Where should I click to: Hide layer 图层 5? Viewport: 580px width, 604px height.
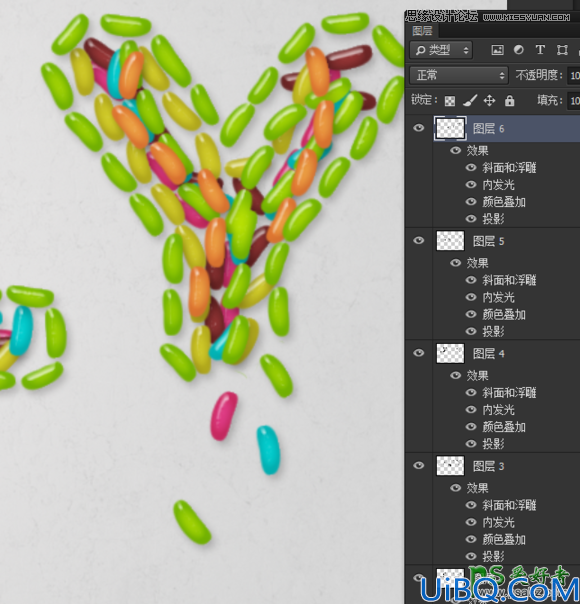click(419, 240)
